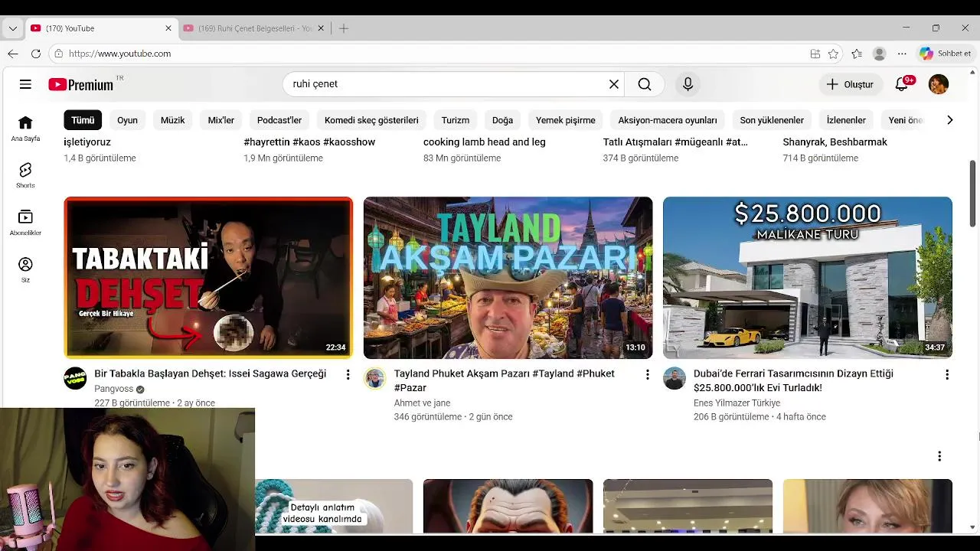Select the Son yüklenenler chip
The image size is (980, 551).
[772, 120]
